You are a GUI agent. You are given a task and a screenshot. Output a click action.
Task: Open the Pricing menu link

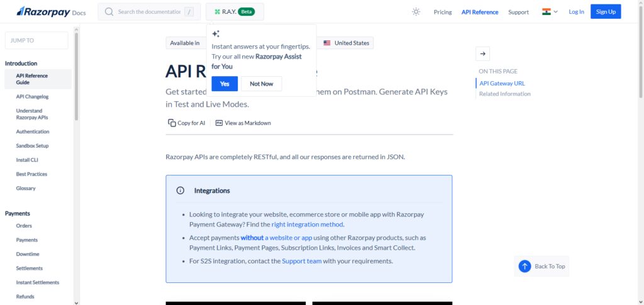[443, 13]
